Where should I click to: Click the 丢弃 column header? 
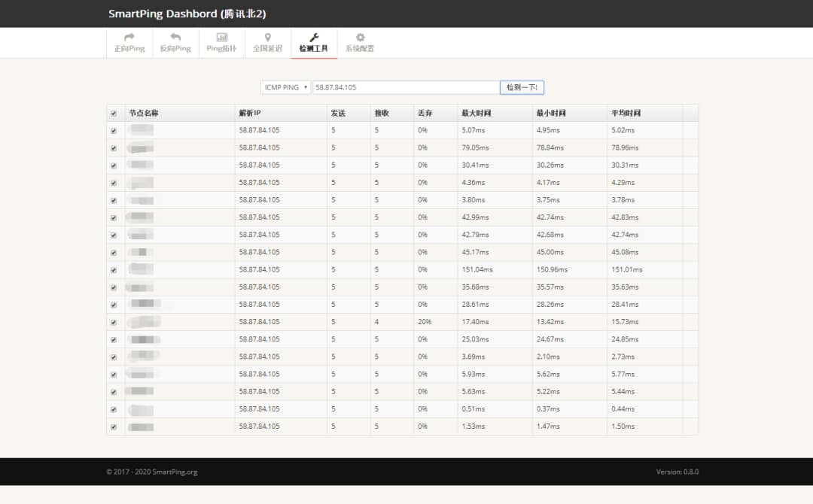tap(425, 114)
